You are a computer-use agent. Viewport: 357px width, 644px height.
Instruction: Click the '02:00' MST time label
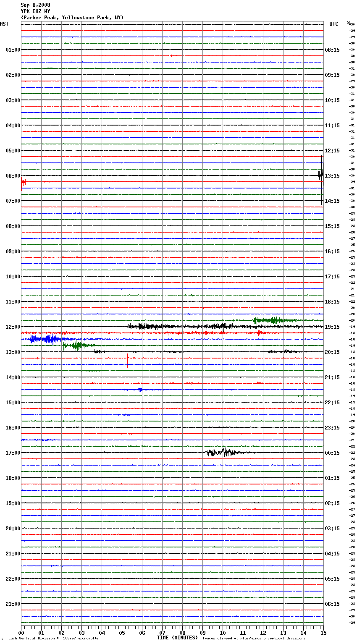pyautogui.click(x=13, y=75)
